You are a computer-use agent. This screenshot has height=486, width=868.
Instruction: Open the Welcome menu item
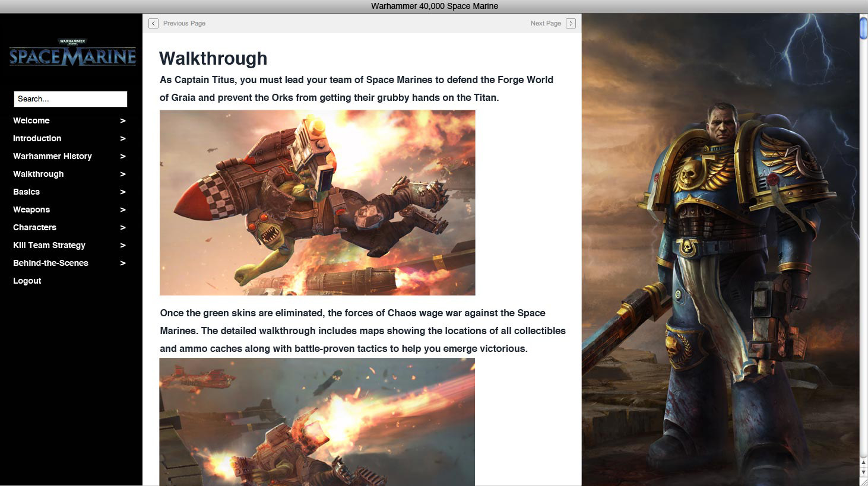click(x=31, y=120)
